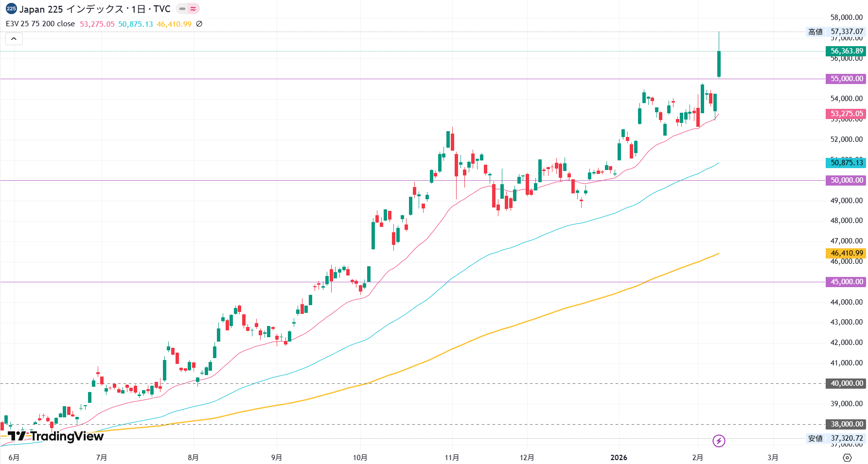Click the cyan 50,875.13 moving average value
868x464 pixels.
[136, 24]
